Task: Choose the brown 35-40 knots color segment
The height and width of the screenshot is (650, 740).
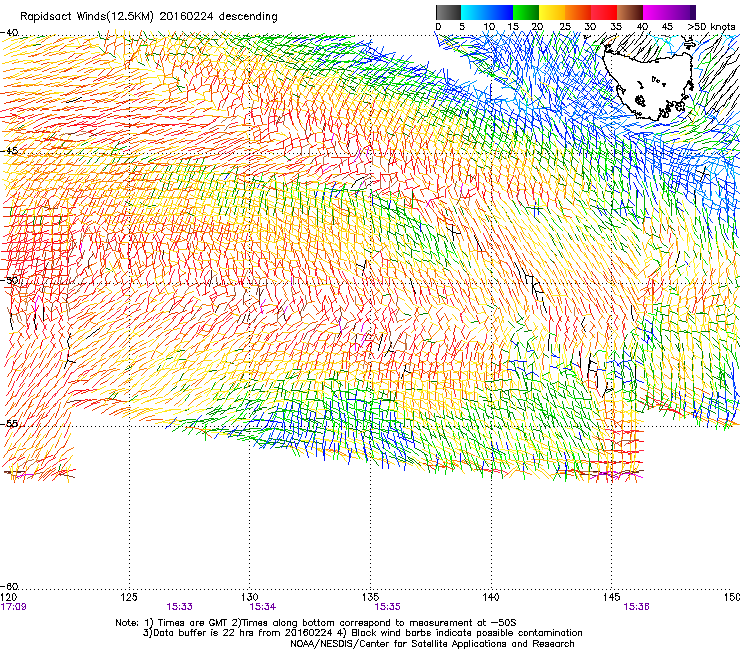Action: point(630,12)
